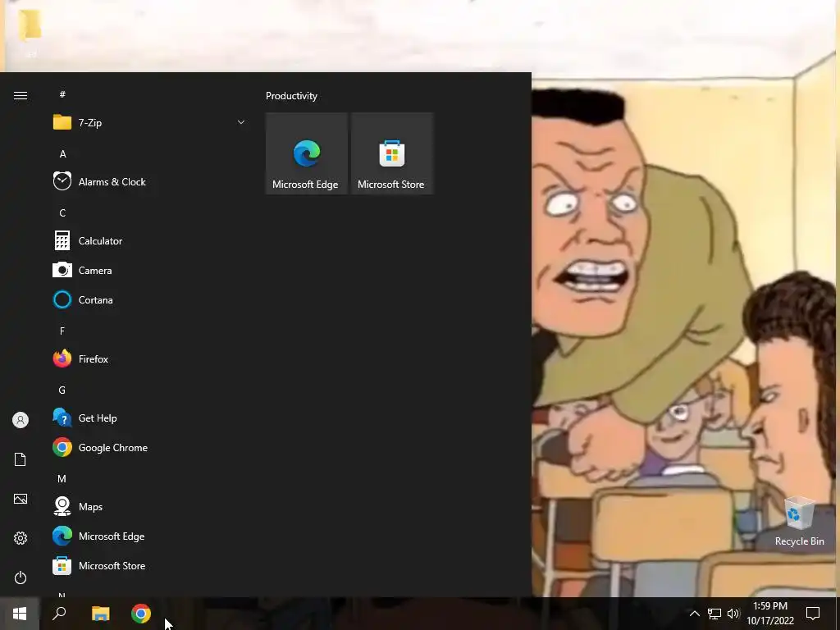The height and width of the screenshot is (630, 840).
Task: Launch Alarms & Clock from app list
Action: 149,181
